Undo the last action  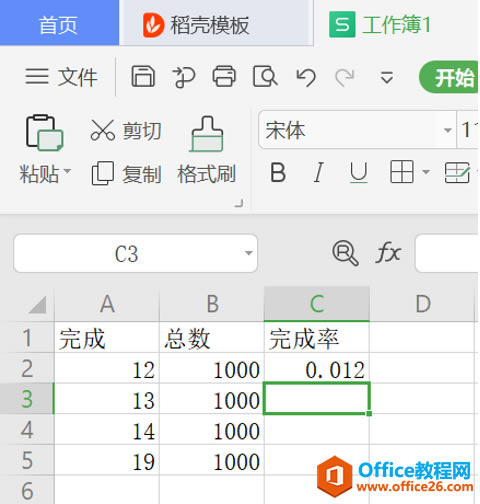point(306,77)
